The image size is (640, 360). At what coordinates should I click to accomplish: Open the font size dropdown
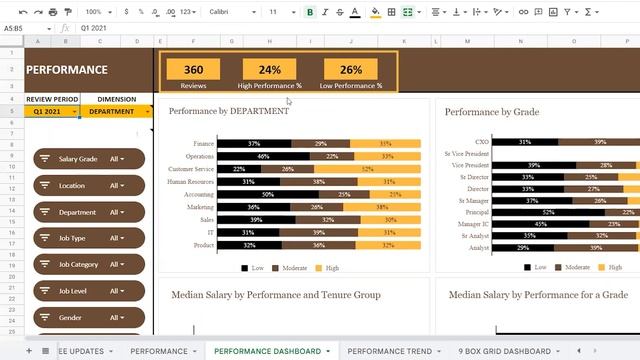coord(282,12)
